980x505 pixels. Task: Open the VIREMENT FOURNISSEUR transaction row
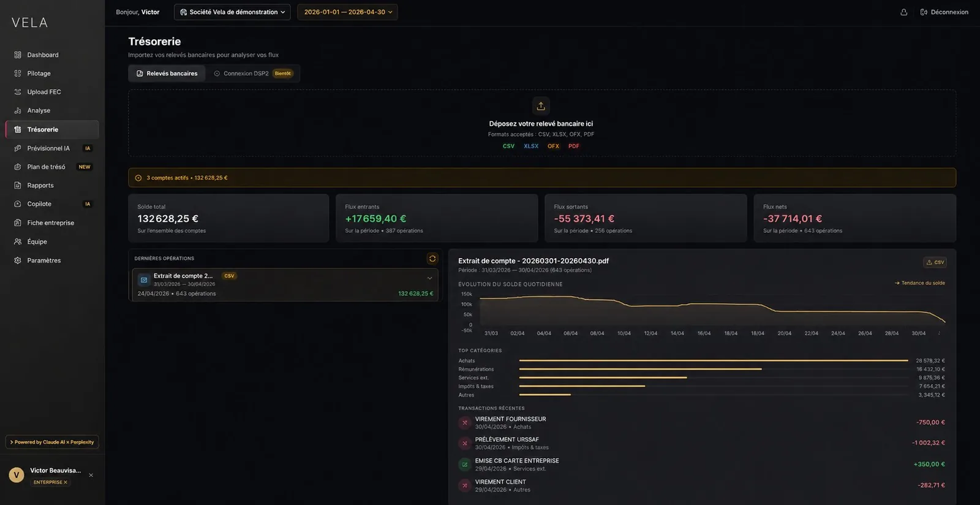[702, 423]
